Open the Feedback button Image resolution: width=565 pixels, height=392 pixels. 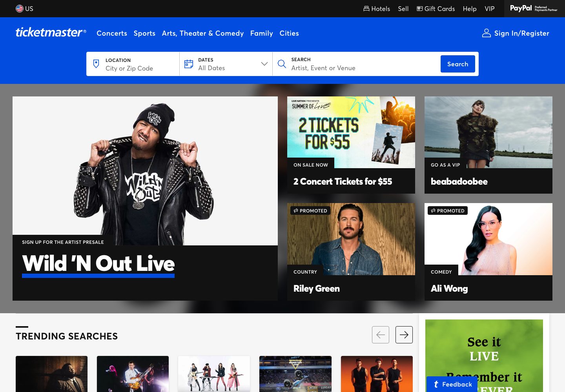(x=452, y=384)
